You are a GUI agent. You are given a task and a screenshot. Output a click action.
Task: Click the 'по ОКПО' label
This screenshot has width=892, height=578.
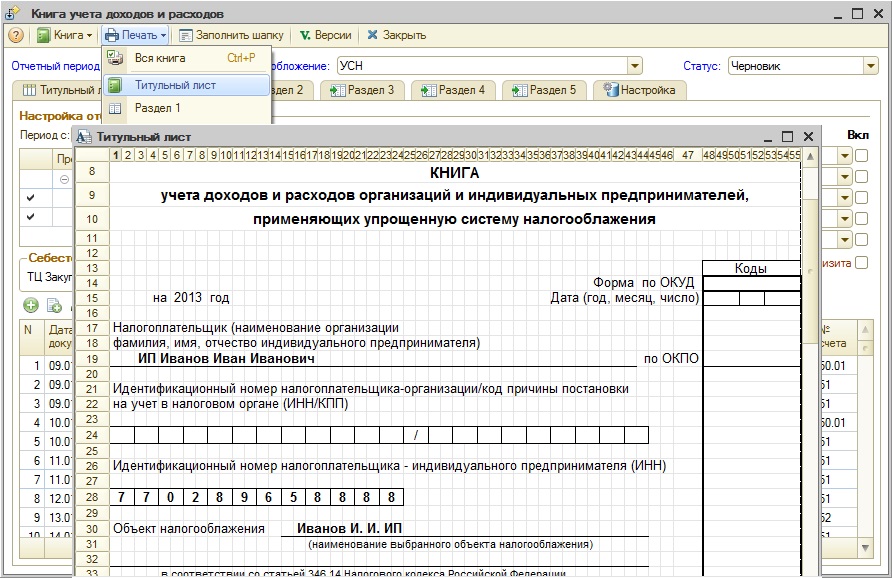[671, 358]
